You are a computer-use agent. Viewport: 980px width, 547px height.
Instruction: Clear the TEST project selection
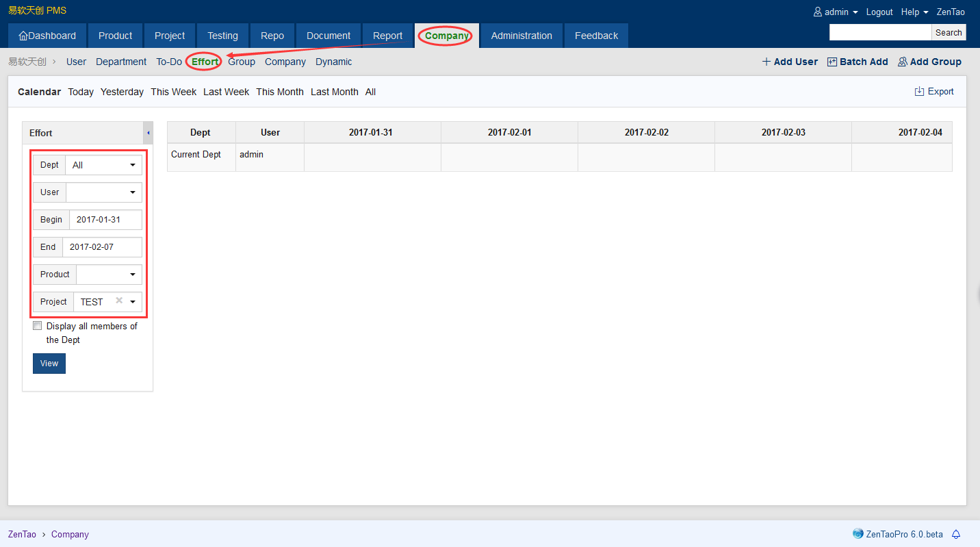click(x=119, y=301)
